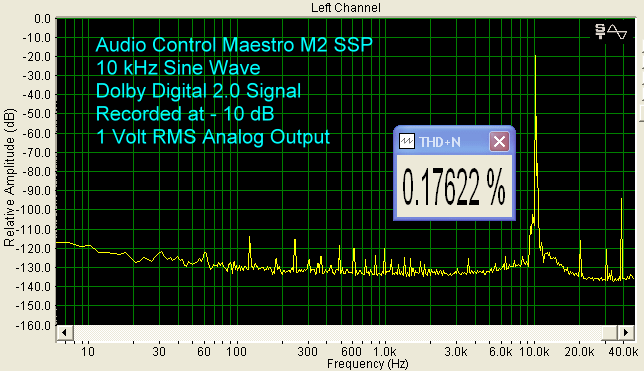Click the harmonic spike near 20 kHz
The height and width of the screenshot is (371, 644).
point(580,241)
